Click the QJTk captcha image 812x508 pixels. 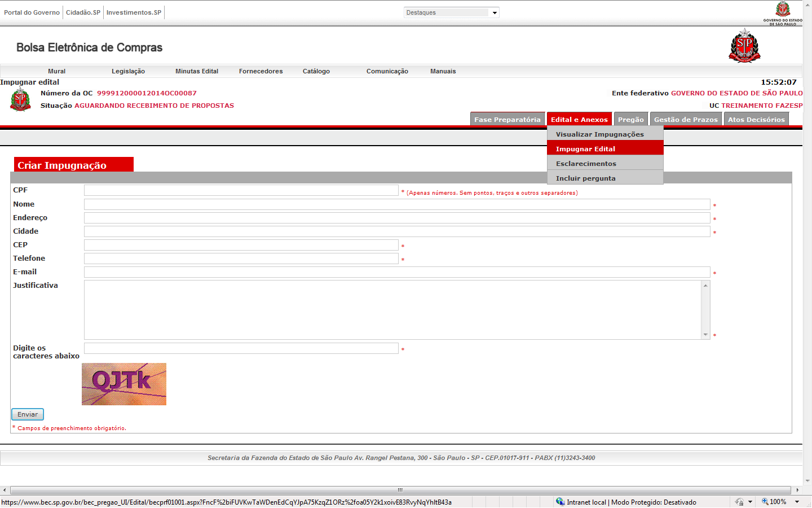click(x=124, y=384)
